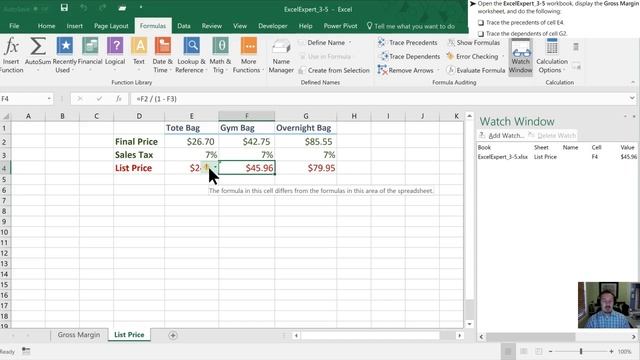Click the zoom out minus button
The image size is (640, 360).
click(551, 351)
